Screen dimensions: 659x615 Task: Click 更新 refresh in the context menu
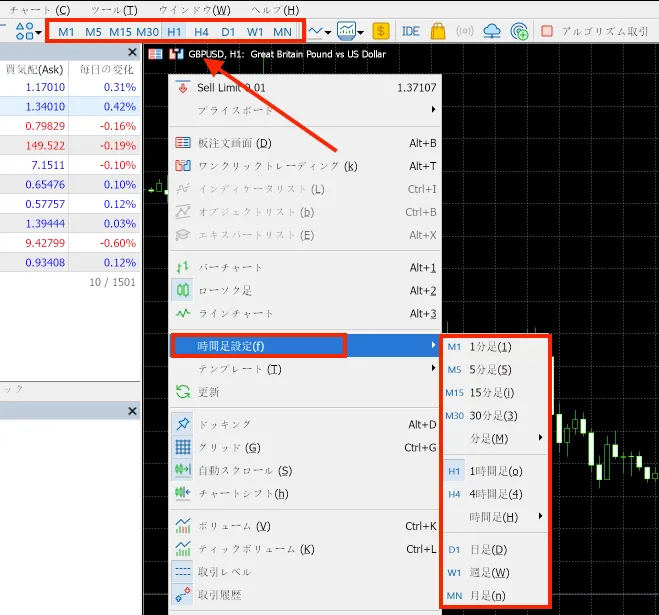(x=208, y=392)
